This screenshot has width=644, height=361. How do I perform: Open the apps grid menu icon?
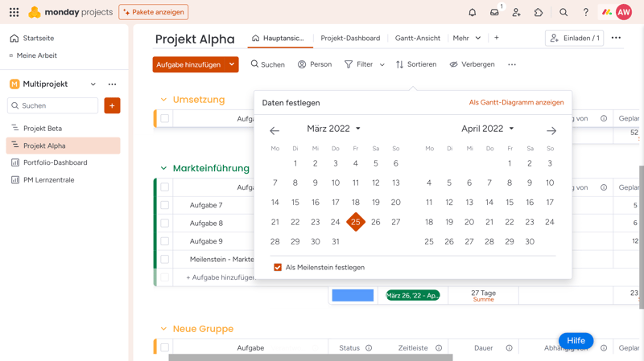(x=14, y=13)
